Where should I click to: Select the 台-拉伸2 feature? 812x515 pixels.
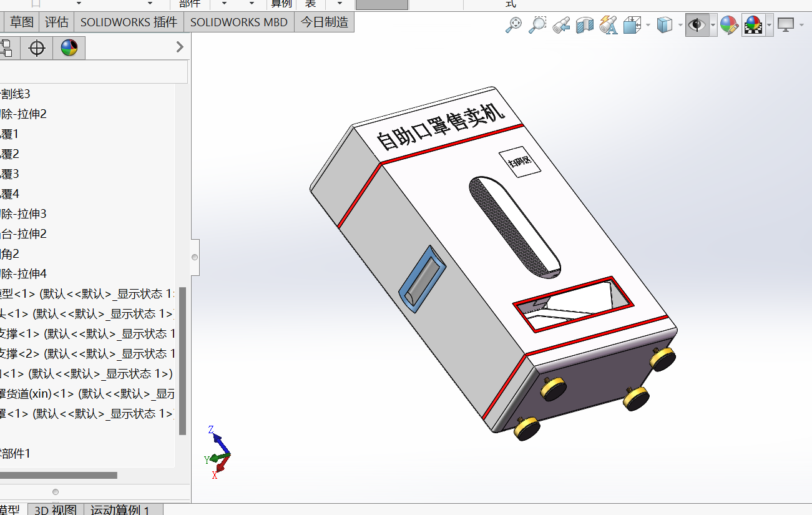pos(23,234)
